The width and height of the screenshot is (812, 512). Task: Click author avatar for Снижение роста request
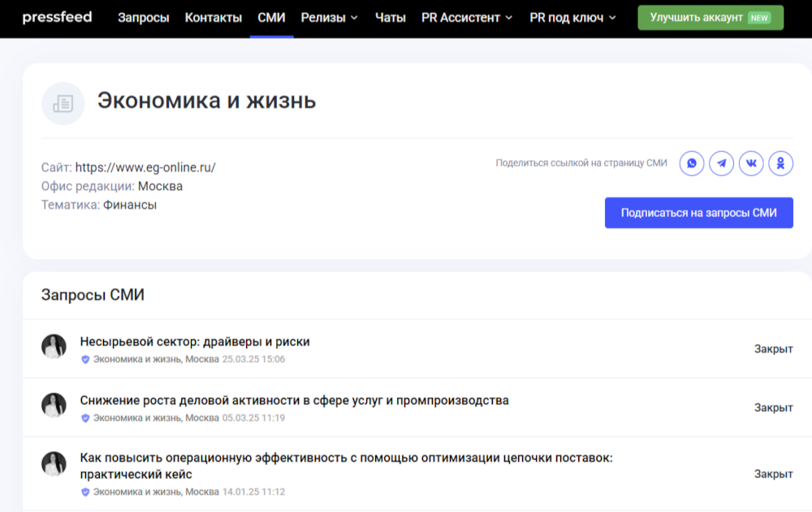click(54, 405)
